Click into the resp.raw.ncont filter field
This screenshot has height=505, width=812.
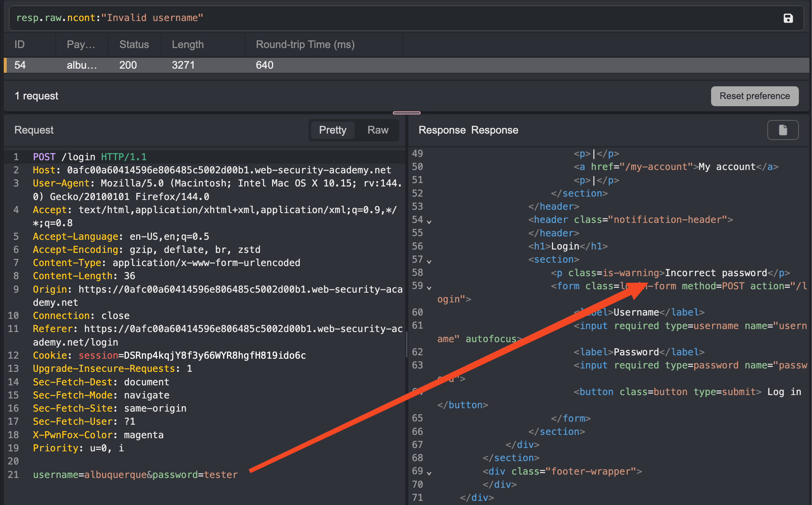(x=375, y=18)
